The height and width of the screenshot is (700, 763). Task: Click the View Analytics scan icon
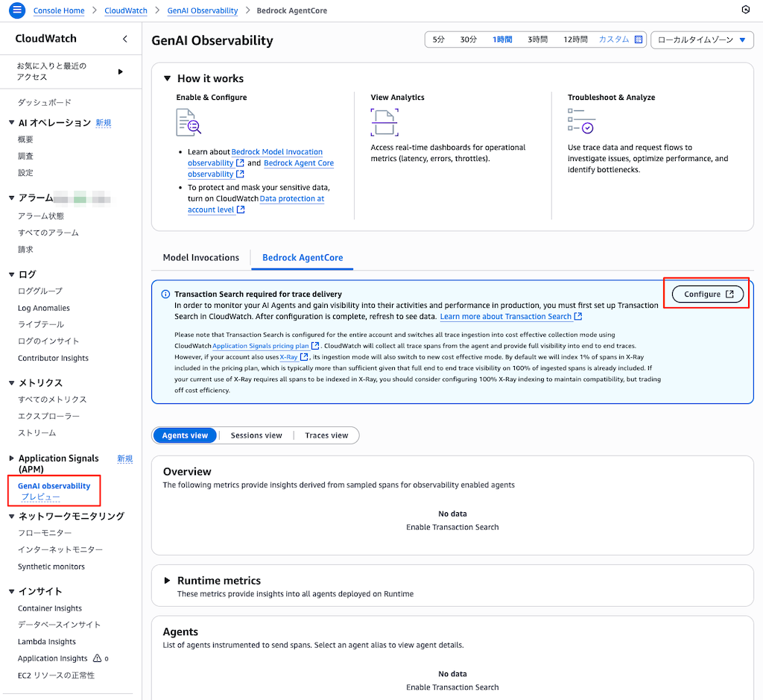pos(384,122)
